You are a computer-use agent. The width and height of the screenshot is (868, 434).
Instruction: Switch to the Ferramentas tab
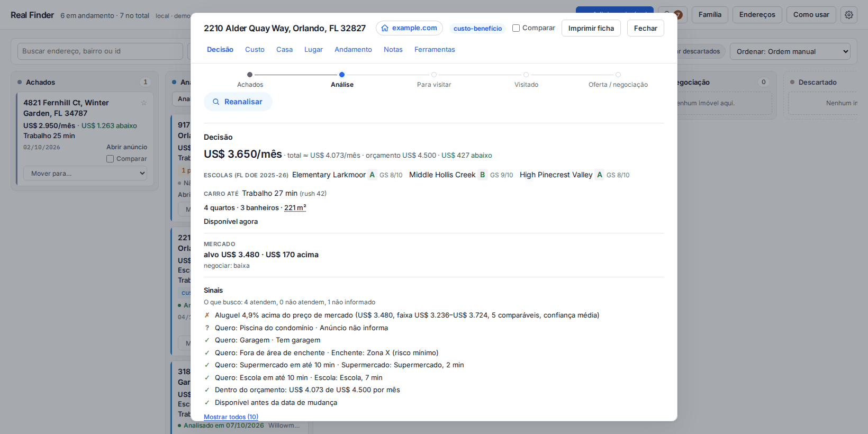tap(435, 49)
